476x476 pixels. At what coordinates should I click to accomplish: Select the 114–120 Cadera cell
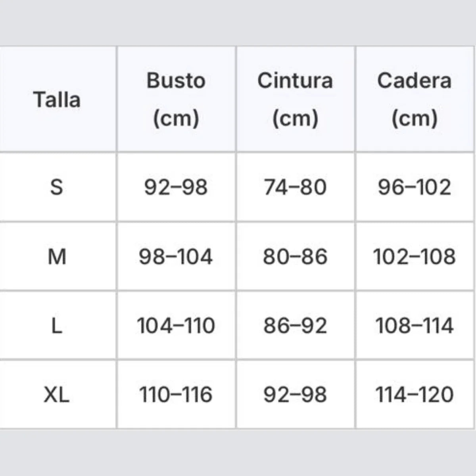point(414,395)
